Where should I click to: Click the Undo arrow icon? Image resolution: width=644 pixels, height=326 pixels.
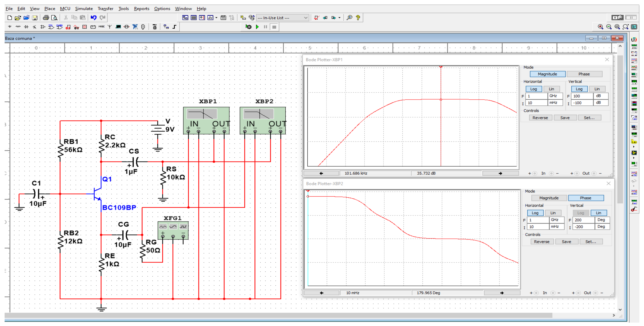coord(94,18)
